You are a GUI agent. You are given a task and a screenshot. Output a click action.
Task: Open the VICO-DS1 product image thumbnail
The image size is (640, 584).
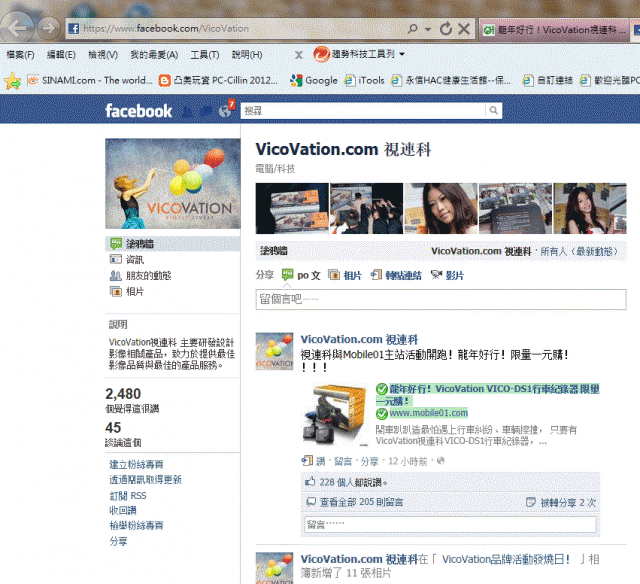pyautogui.click(x=335, y=415)
